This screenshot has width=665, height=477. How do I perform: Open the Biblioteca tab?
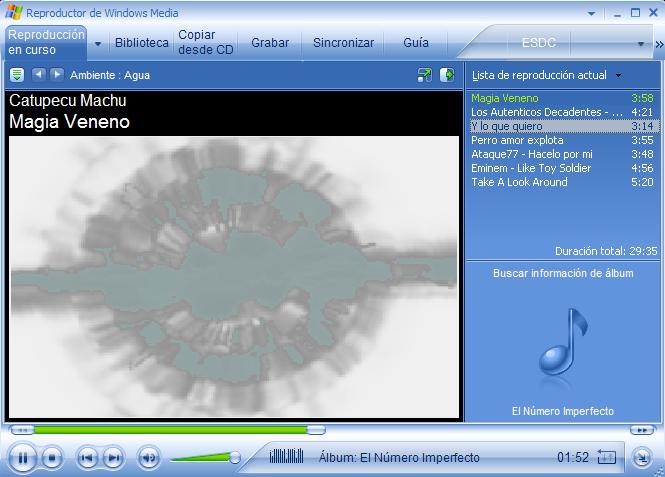[142, 42]
